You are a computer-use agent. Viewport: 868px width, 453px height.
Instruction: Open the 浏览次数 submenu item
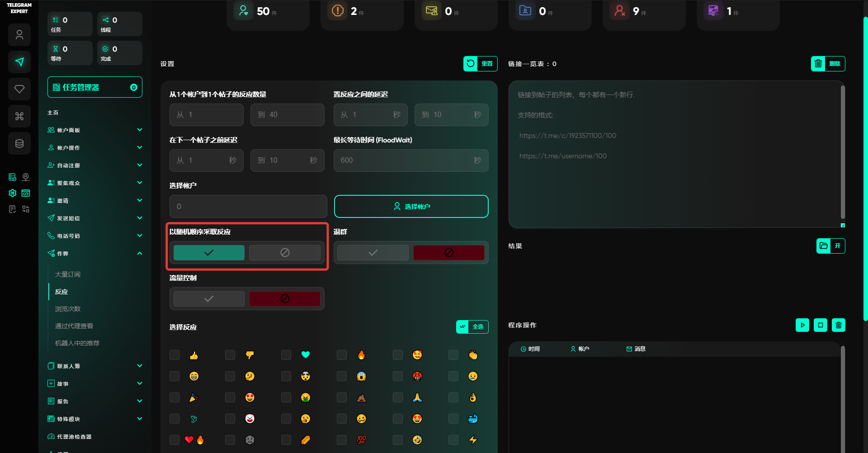[x=68, y=309]
